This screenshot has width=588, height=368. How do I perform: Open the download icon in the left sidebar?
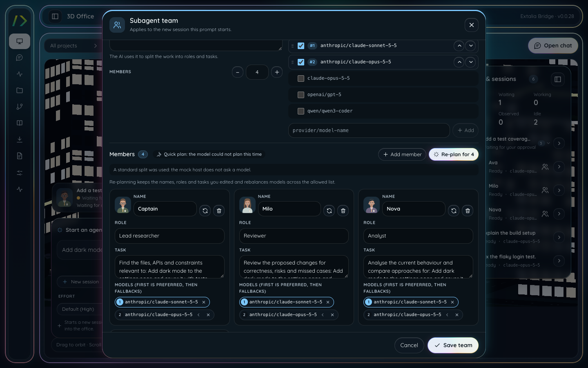(x=20, y=139)
